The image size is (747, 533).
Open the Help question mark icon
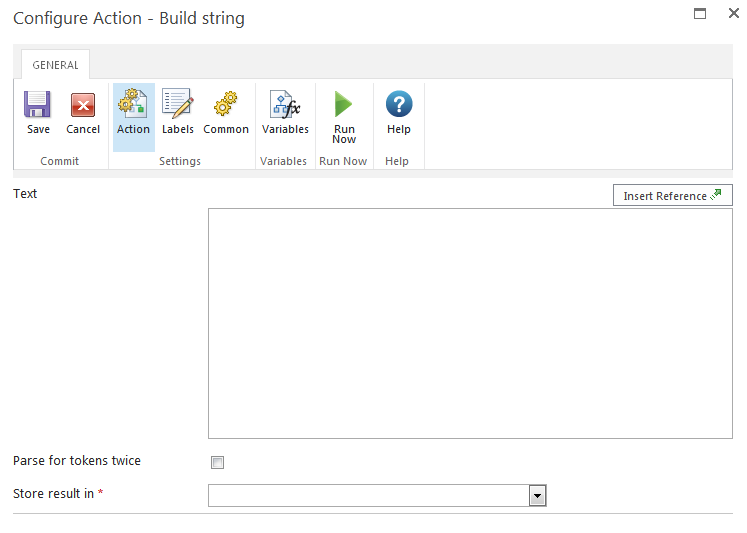pyautogui.click(x=399, y=105)
